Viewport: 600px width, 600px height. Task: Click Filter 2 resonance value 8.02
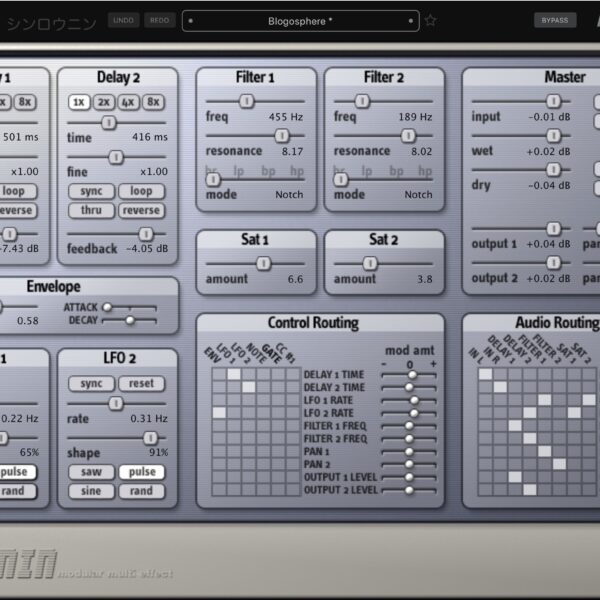422,152
